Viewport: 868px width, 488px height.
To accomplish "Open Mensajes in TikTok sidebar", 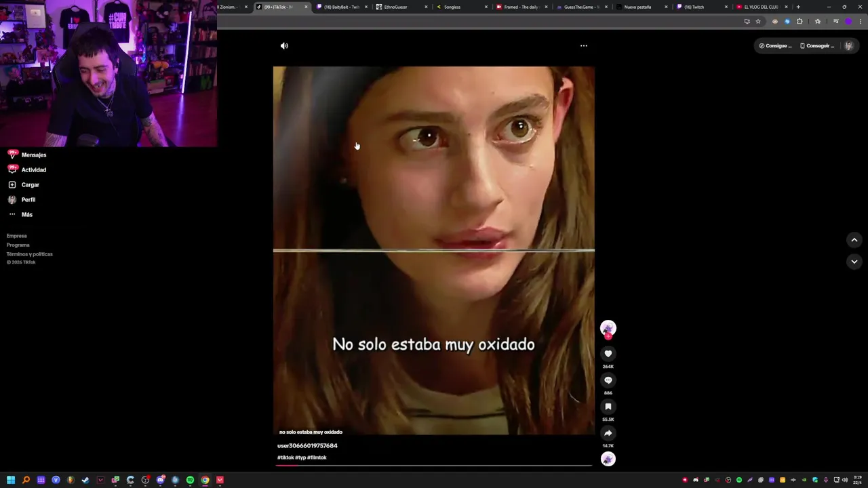I will (27, 155).
